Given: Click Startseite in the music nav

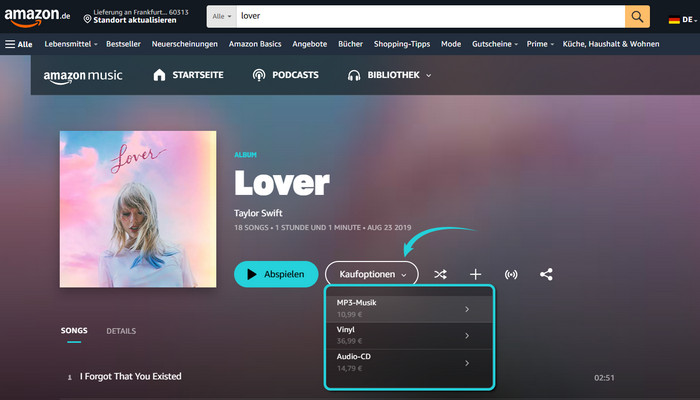Looking at the screenshot, I should tap(198, 75).
